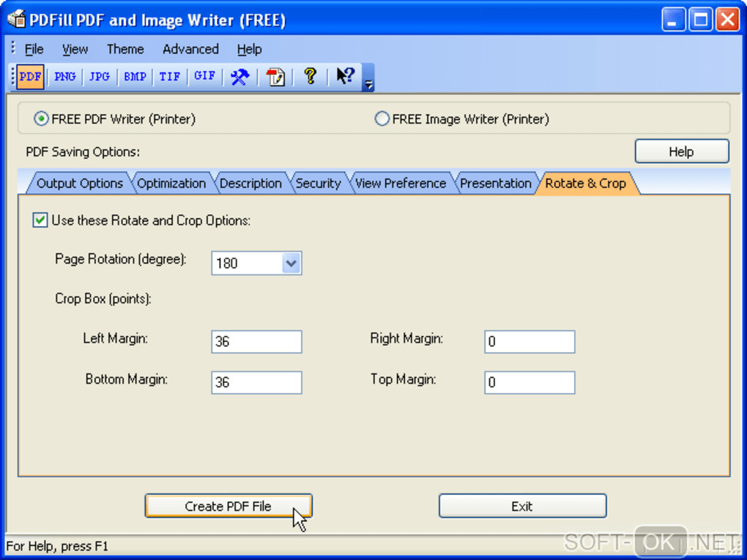
Task: Open the Advanced menu
Action: point(190,49)
